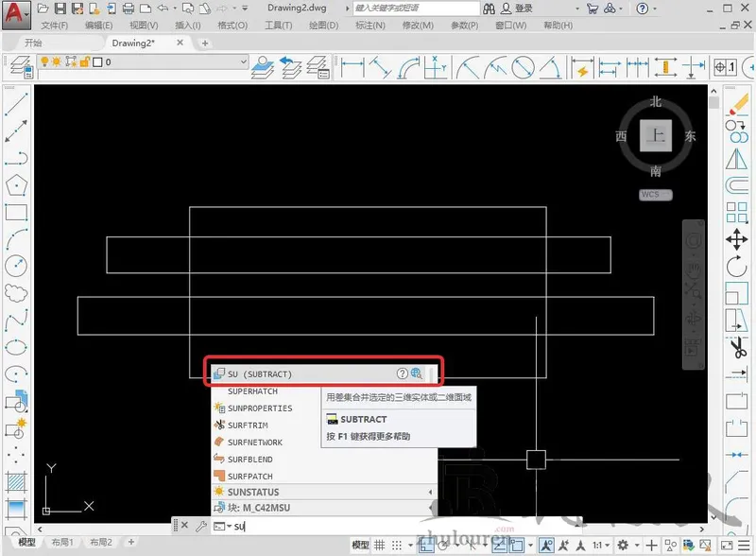Select the Polygon drawing tool
Viewport: 756px width, 556px height.
(16, 184)
